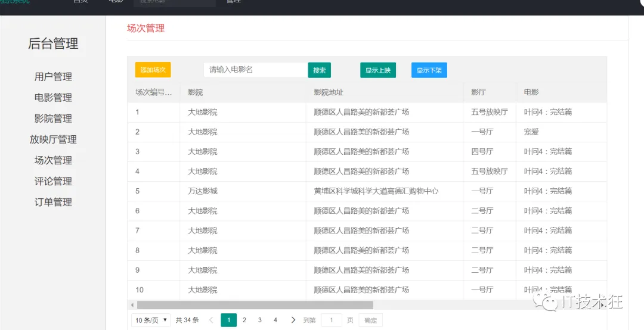
Task: Open the 10条/页 page size dropdown
Action: tap(151, 320)
